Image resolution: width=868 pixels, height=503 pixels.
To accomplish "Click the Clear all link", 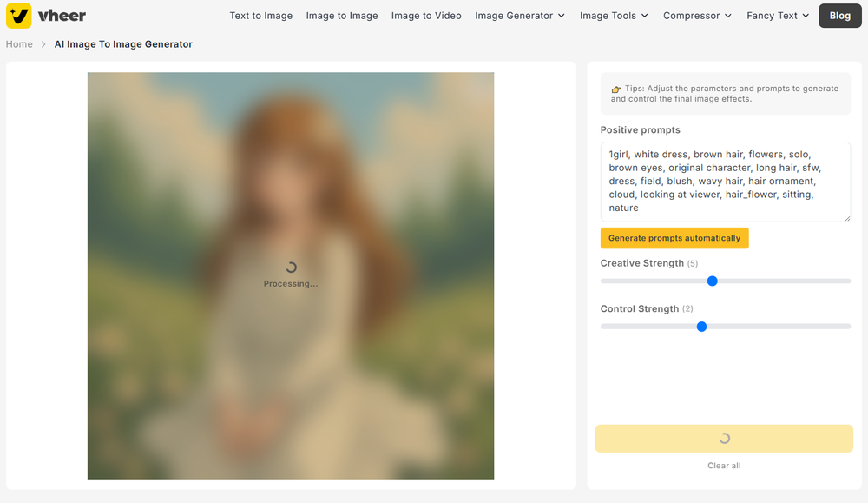I will [724, 466].
